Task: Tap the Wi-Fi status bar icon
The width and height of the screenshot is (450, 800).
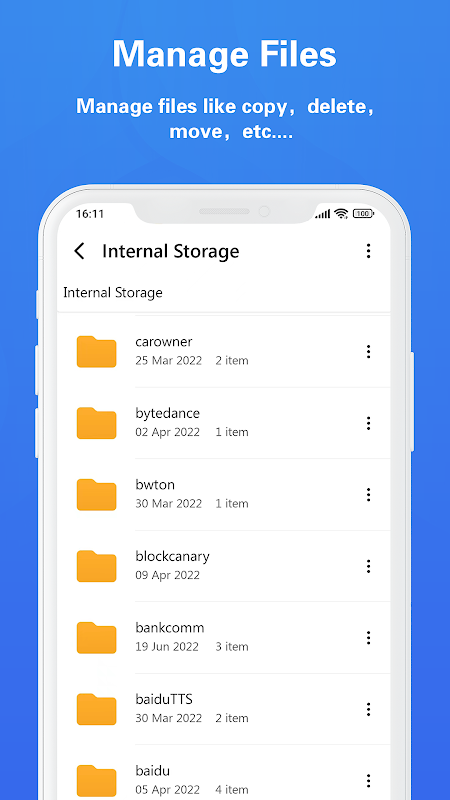Action: 341,214
